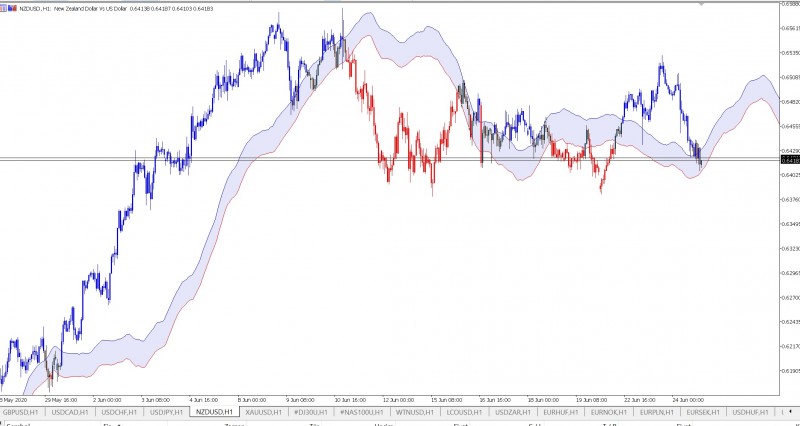Click the 16 Jun 16:00 time label

tap(495, 400)
